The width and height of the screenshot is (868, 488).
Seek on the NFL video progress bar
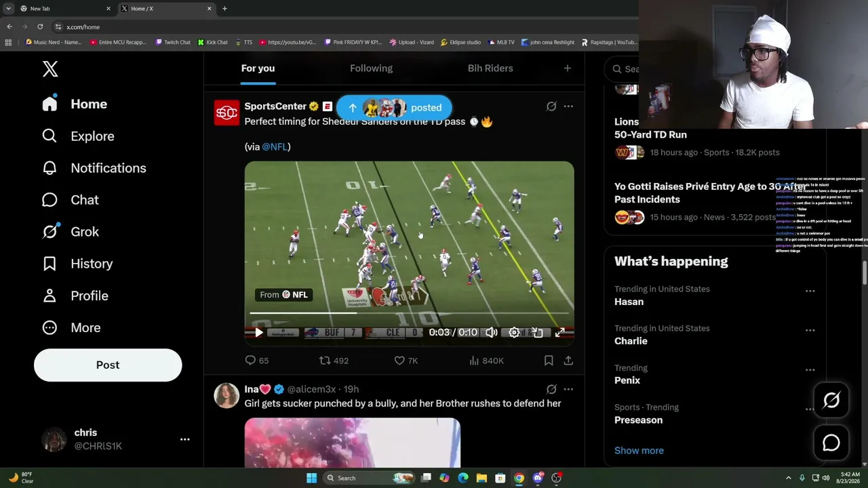pyautogui.click(x=409, y=313)
